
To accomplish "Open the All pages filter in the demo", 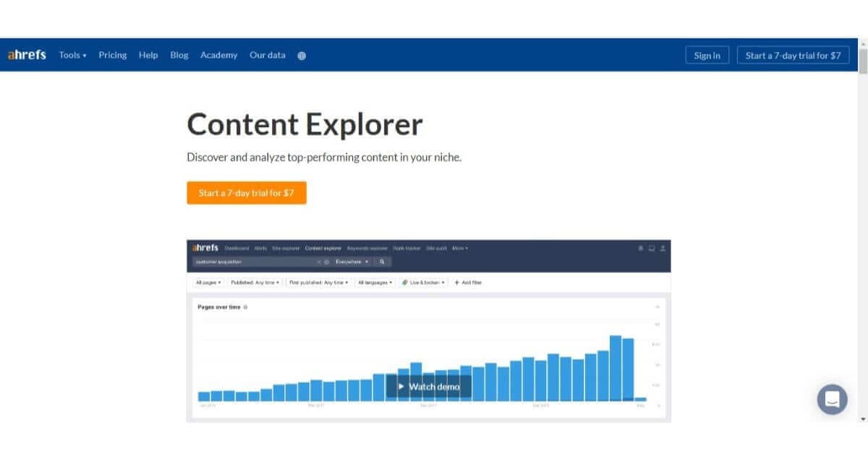I will click(x=208, y=283).
